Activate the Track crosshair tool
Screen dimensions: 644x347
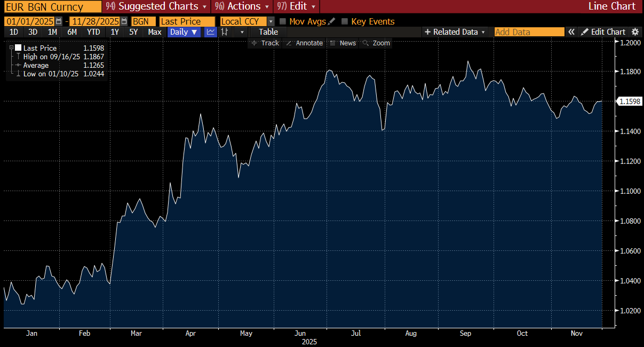tap(265, 43)
